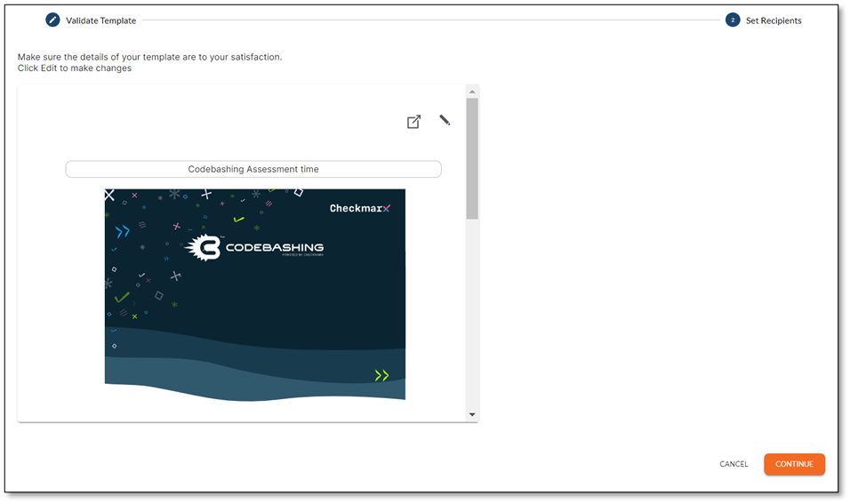This screenshot has height=504, width=850.
Task: Go to Set Recipients step label
Action: coord(773,20)
